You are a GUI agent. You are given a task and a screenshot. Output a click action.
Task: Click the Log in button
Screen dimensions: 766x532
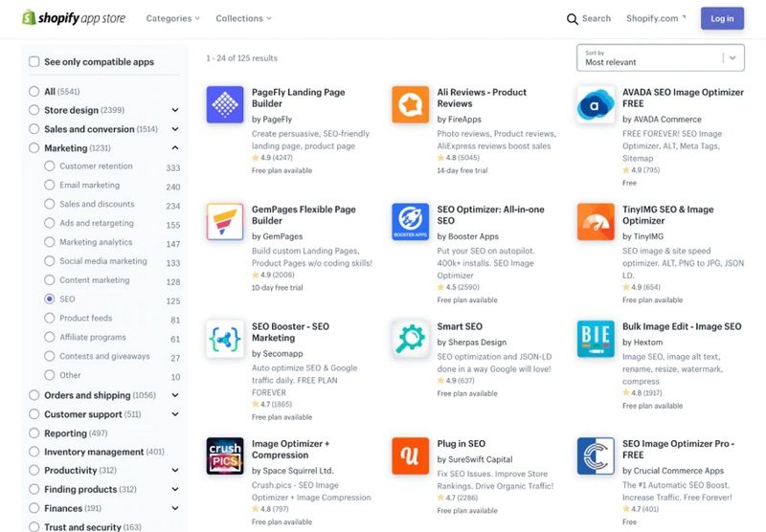(722, 18)
